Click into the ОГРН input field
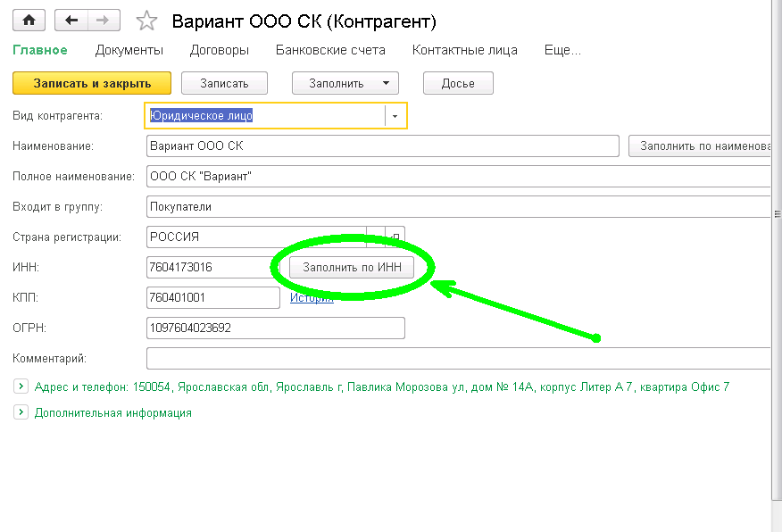The width and height of the screenshot is (782, 532). pyautogui.click(x=275, y=328)
